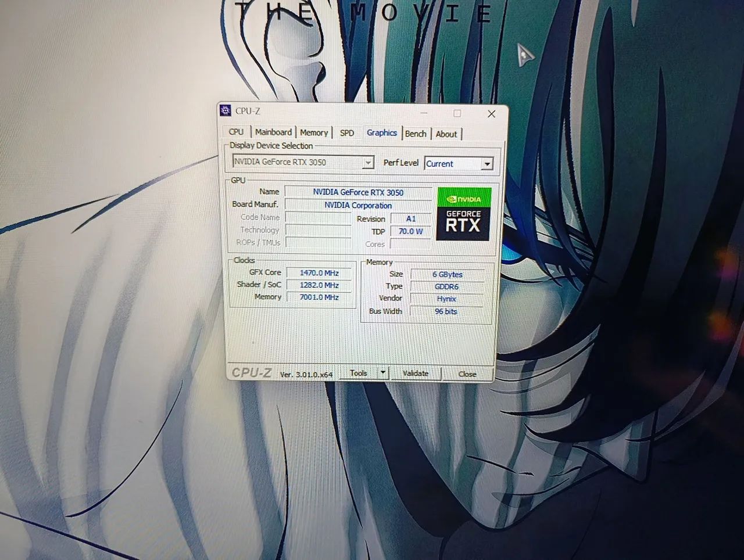Click the memory Type GDDR6 value
The width and height of the screenshot is (744, 560).
point(447,286)
